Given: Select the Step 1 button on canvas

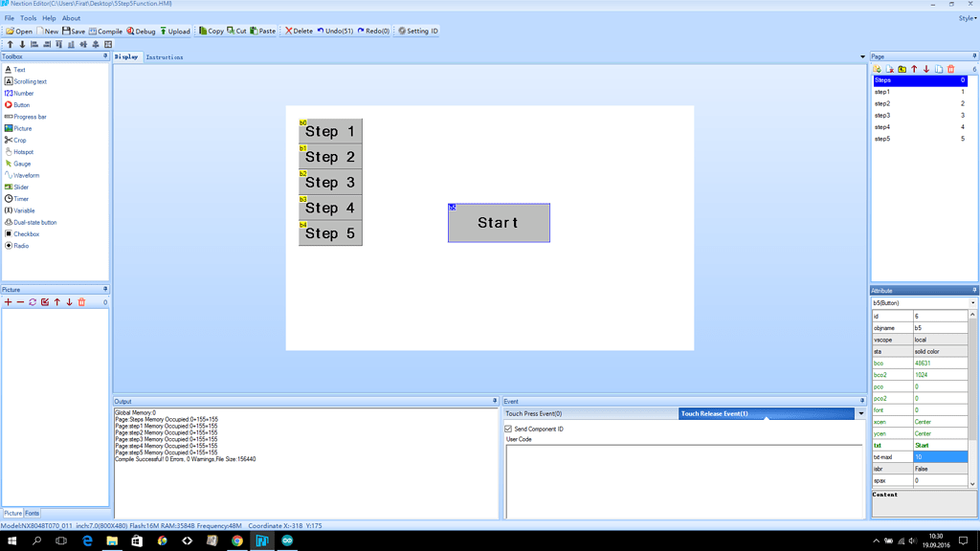Looking at the screenshot, I should point(330,131).
